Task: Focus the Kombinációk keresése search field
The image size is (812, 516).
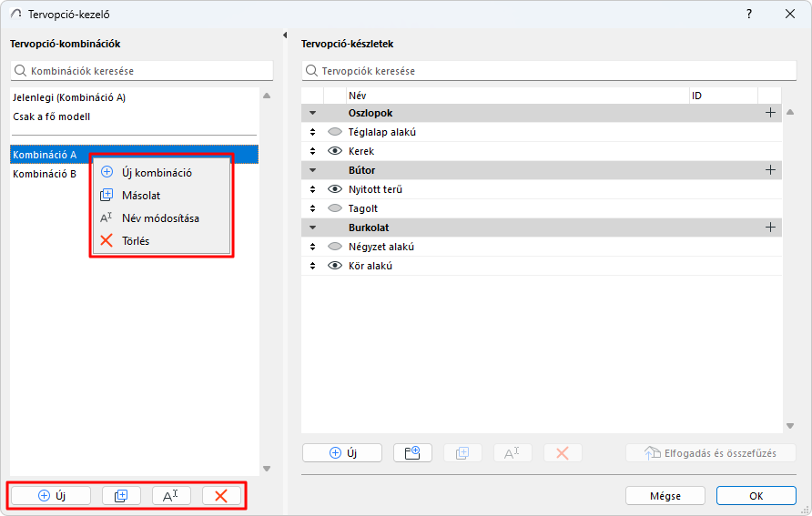Action: (x=141, y=71)
